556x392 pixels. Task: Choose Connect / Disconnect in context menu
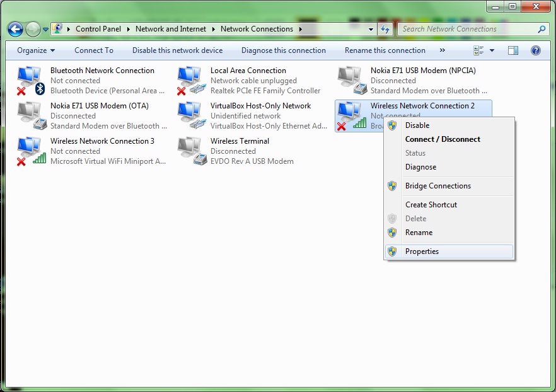[449, 139]
